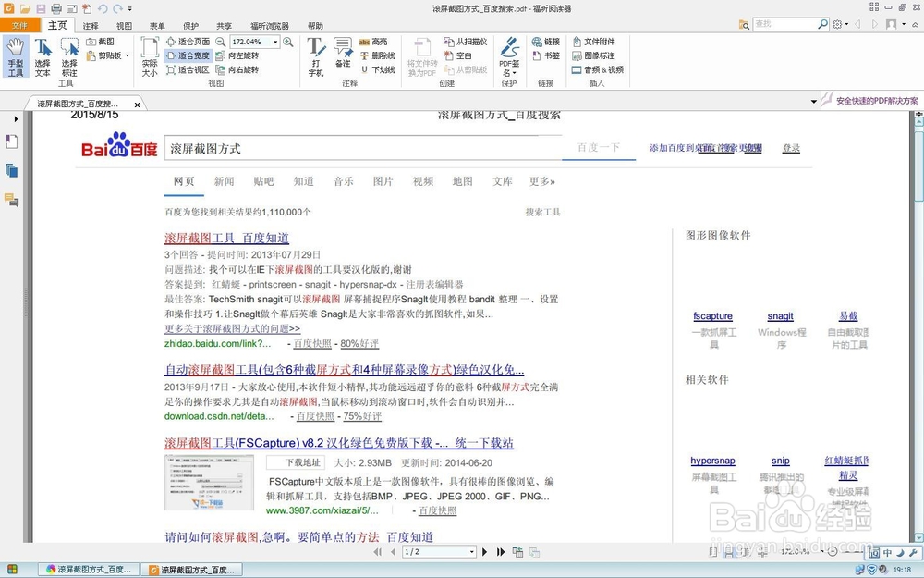Pick the Select Annotation tool (选择标注)
This screenshot has width=924, height=578.
[x=69, y=56]
